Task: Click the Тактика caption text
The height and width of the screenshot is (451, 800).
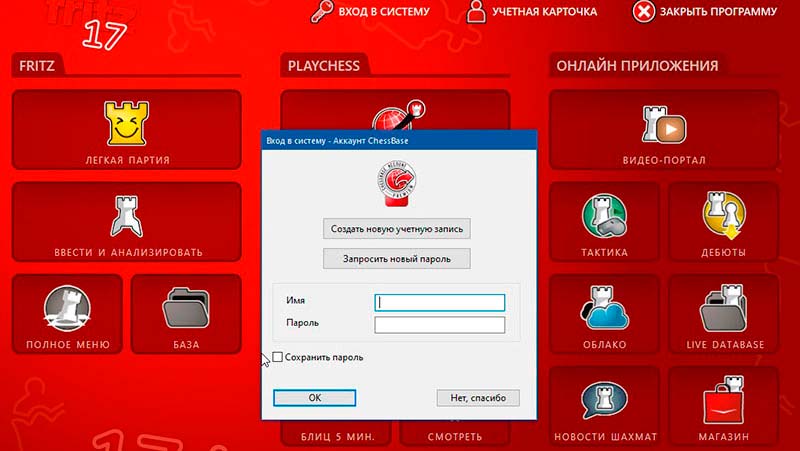Action: tap(605, 253)
